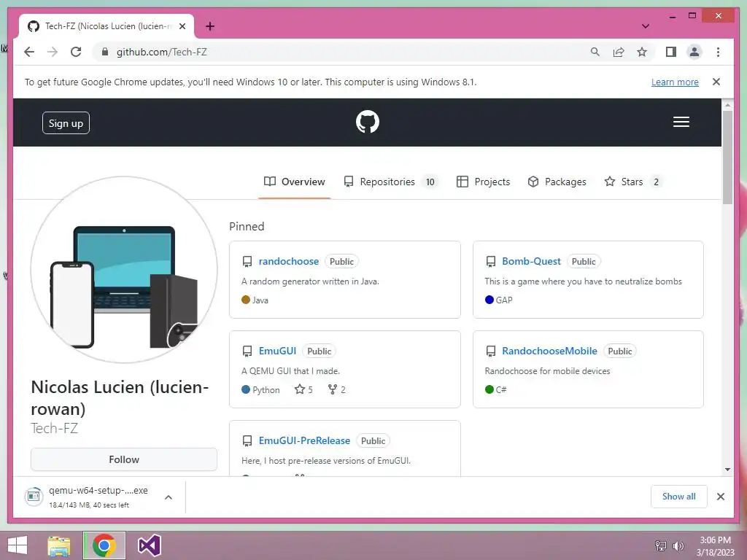Open the Chrome side panel
The height and width of the screenshot is (560, 747).
pyautogui.click(x=671, y=52)
